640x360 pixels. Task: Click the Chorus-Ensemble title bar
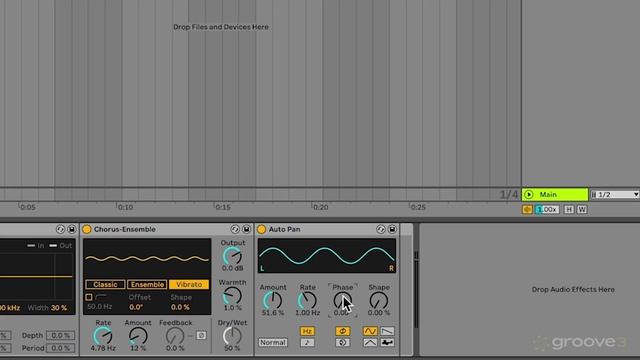(166, 229)
